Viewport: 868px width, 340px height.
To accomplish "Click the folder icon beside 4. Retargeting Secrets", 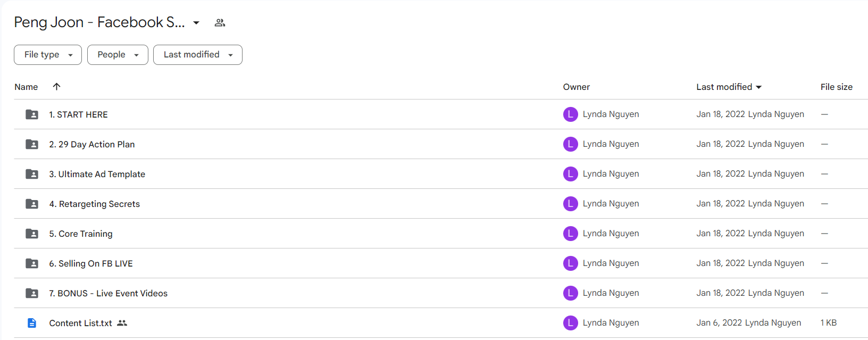I will [x=32, y=204].
